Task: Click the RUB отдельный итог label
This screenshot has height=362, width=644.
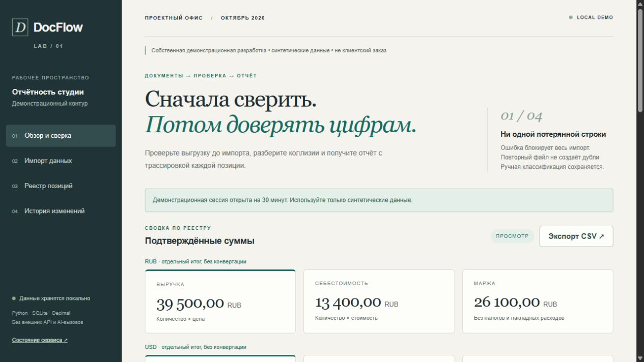Action: tap(195, 262)
